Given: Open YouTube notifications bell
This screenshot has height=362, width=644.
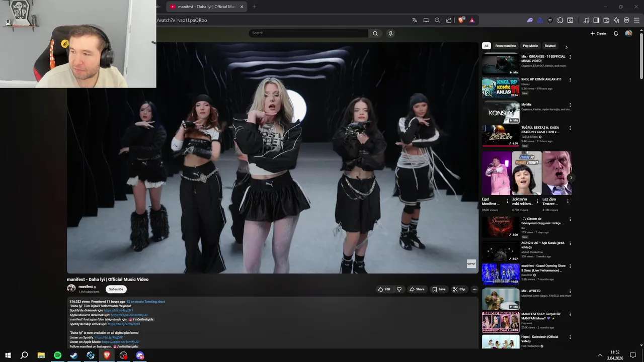Looking at the screenshot, I should tap(615, 33).
